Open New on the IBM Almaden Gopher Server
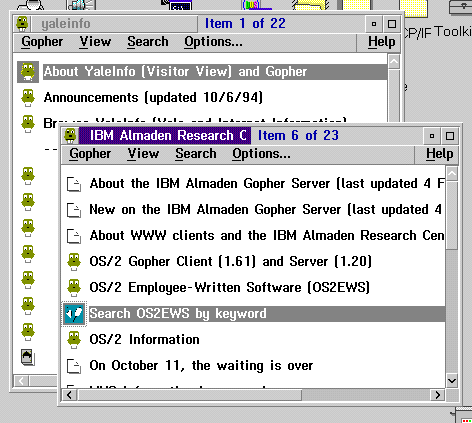 point(265,210)
